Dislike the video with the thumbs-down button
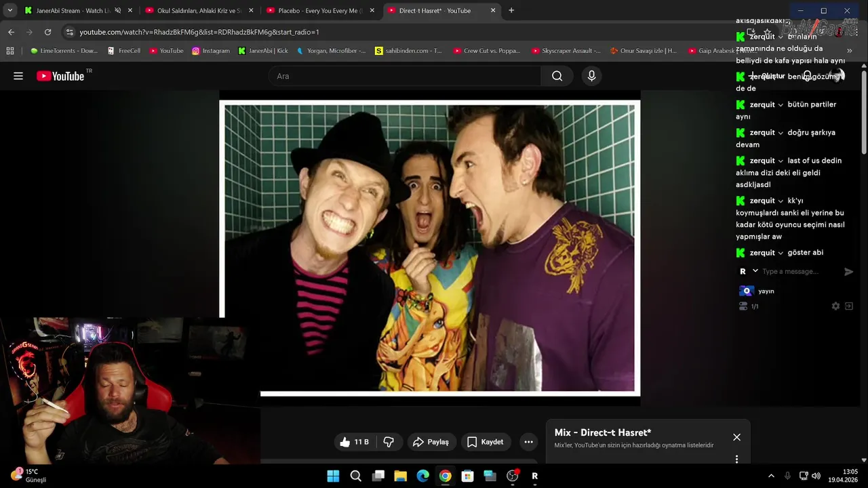 [389, 442]
